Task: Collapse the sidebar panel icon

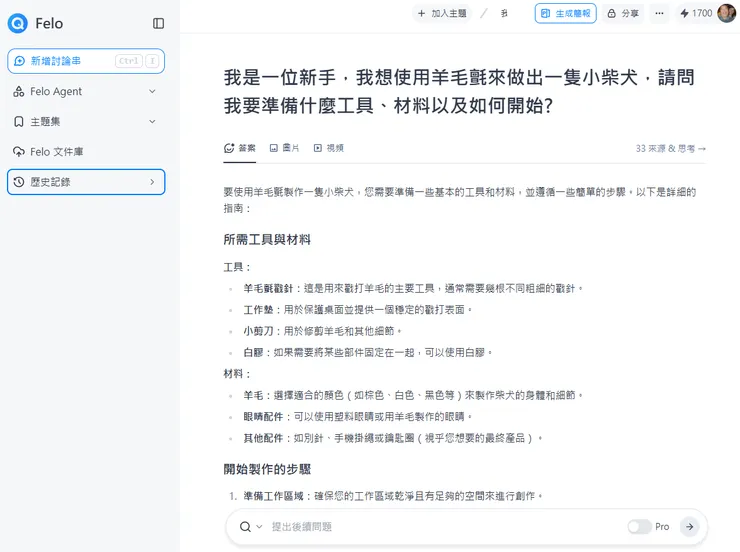Action: [x=159, y=24]
